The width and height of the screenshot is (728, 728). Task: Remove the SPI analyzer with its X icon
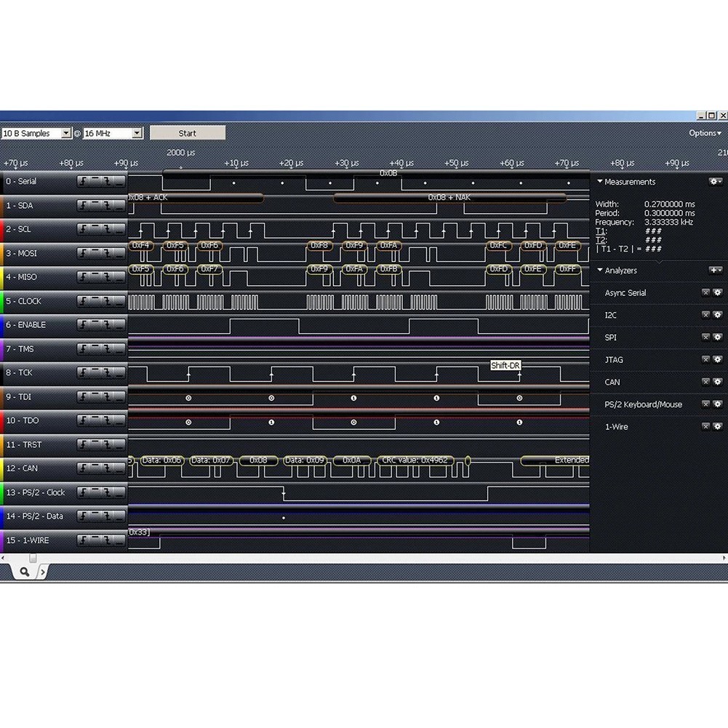[x=705, y=337]
